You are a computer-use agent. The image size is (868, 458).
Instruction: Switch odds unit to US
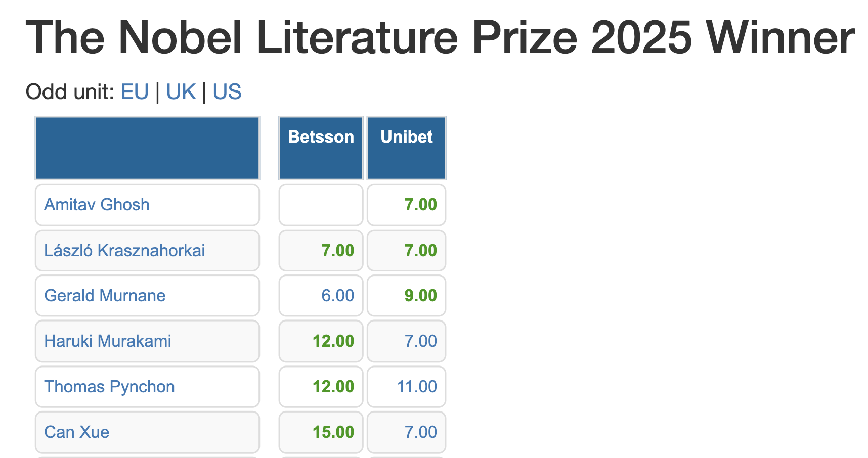(227, 92)
